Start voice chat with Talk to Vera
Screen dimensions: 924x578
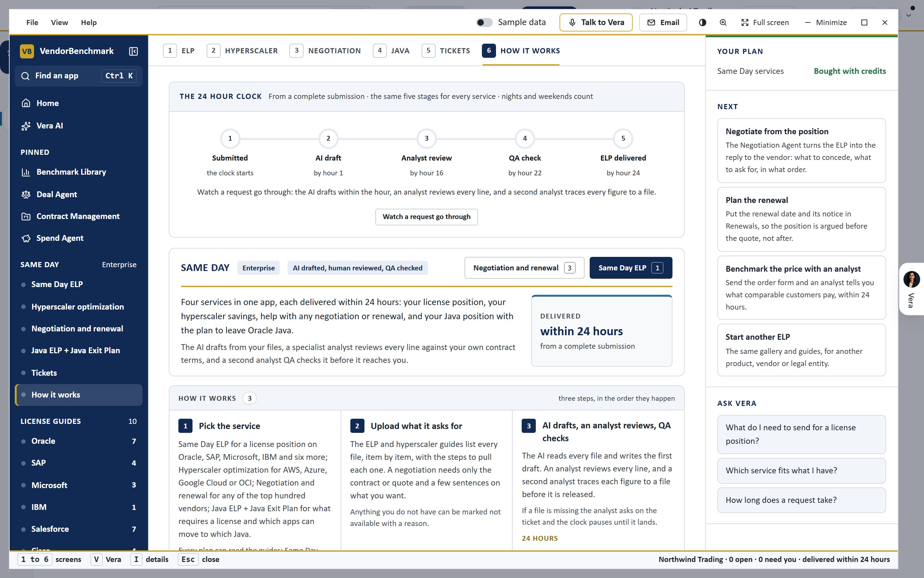tap(596, 22)
